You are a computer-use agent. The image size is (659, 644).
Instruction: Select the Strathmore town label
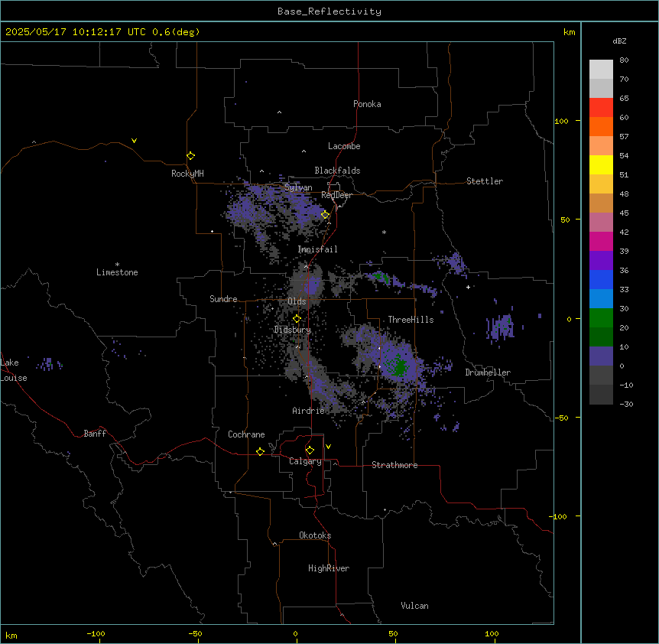394,465
